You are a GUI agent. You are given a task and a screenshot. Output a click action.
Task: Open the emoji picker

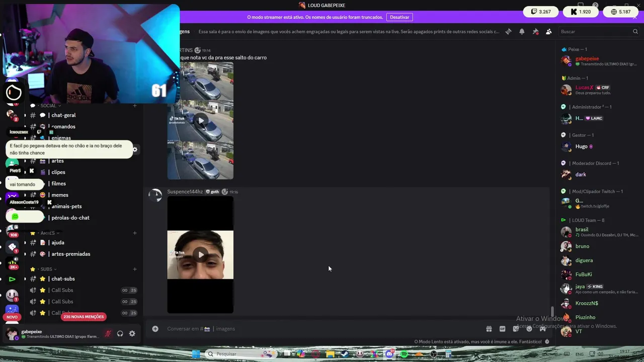529,329
